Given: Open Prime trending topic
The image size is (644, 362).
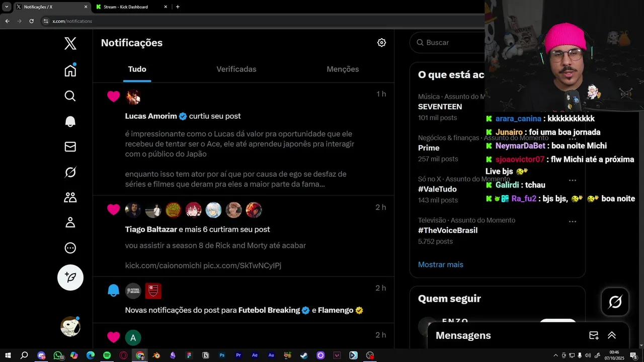Looking at the screenshot, I should [429, 148].
